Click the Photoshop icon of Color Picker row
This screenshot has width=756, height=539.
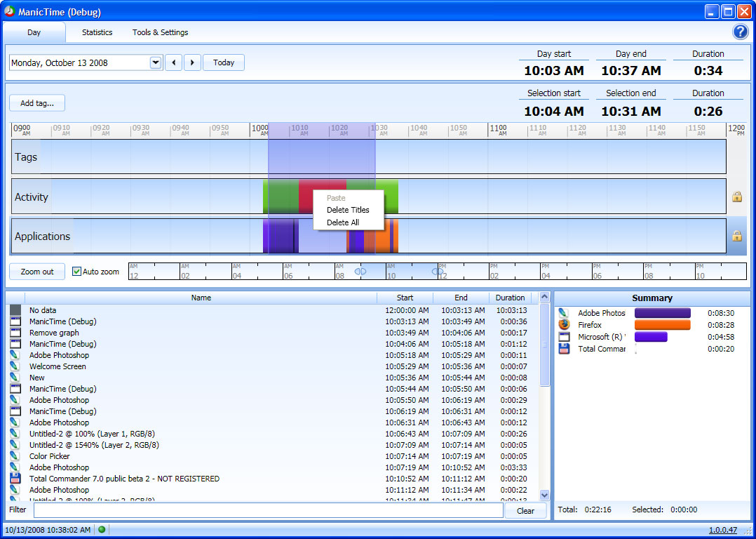pyautogui.click(x=15, y=456)
